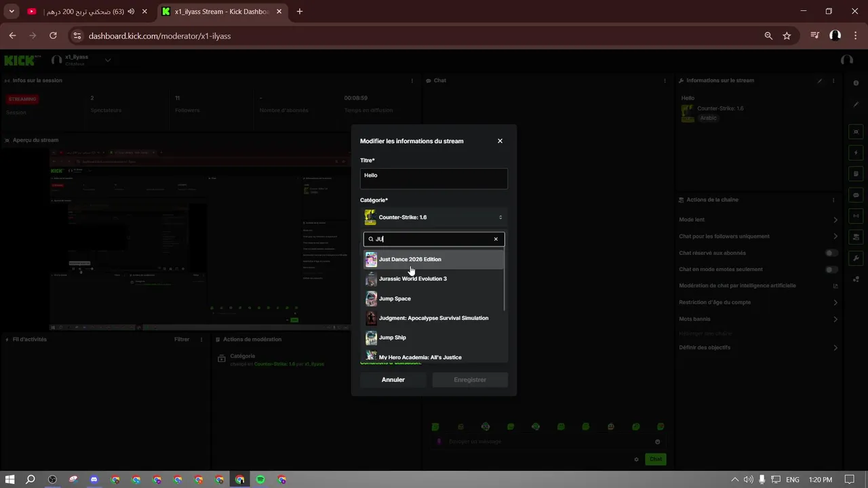Open Informations sur le stream options menu

click(833, 81)
